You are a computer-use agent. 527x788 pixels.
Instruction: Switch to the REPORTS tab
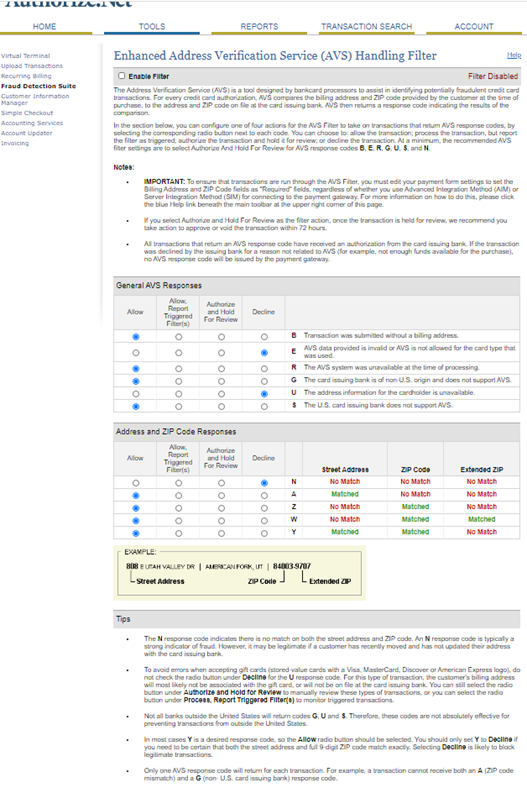(x=259, y=27)
